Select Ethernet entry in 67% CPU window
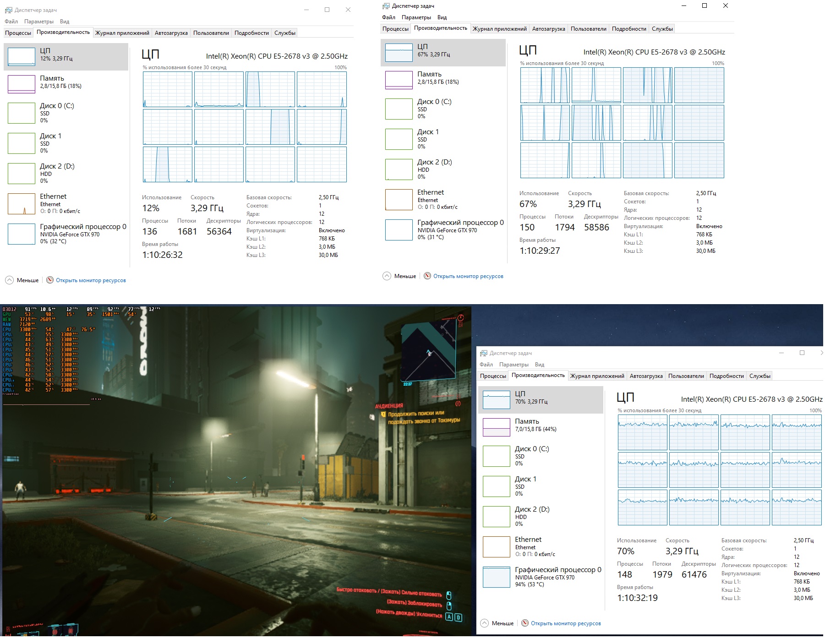This screenshot has width=825, height=644. 443,200
